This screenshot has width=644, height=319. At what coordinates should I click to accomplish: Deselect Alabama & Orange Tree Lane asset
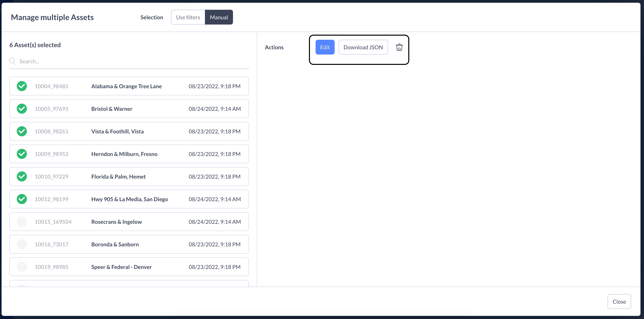click(22, 86)
